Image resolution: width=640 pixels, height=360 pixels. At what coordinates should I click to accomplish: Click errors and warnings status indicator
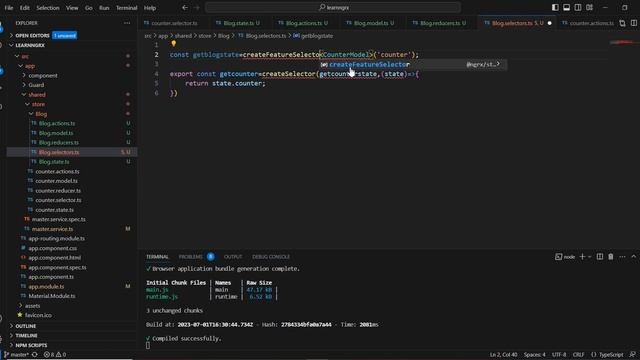click(x=55, y=355)
